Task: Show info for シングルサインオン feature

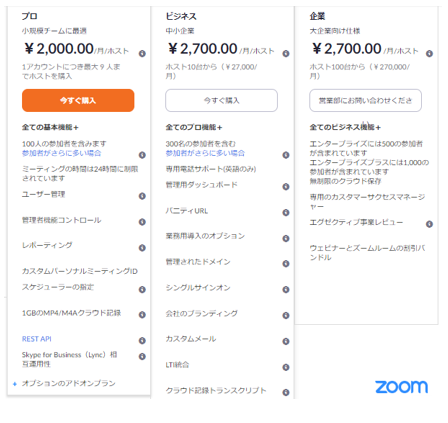Action: point(286,289)
